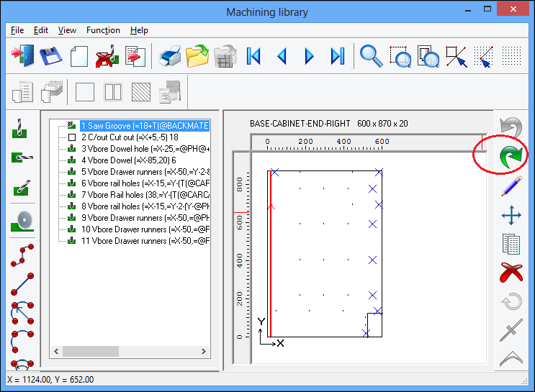Viewport: 535px width, 392px height.
Task: Select the polyline with red points tool
Action: [x=22, y=255]
